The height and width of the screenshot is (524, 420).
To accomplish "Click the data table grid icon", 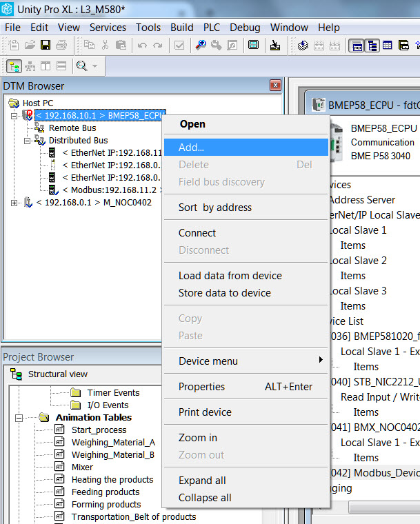I will click(x=387, y=45).
